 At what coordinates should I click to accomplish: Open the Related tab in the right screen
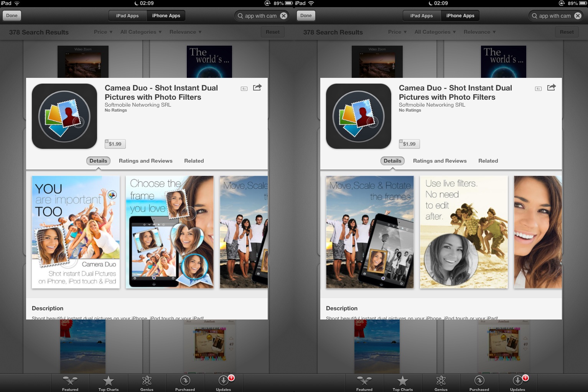488,161
